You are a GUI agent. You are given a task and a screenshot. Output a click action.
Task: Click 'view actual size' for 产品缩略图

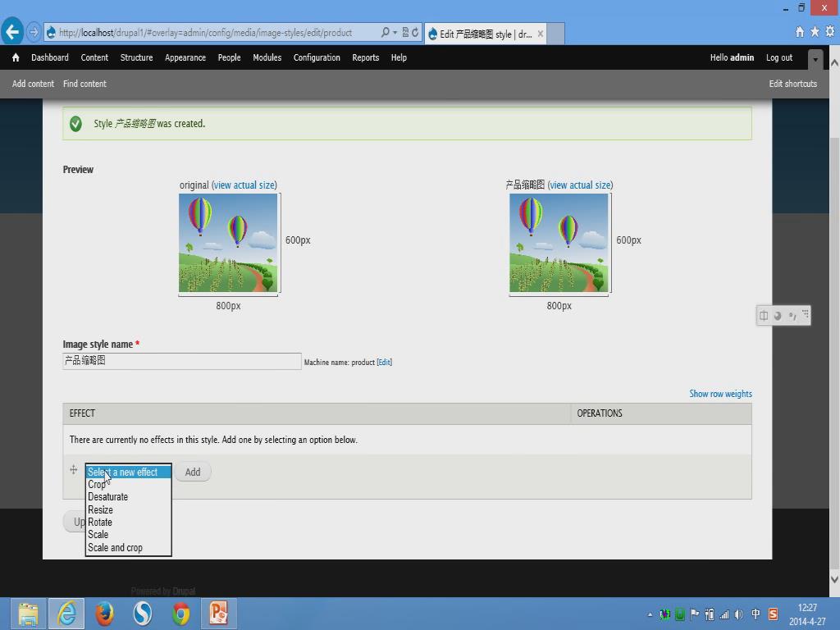pyautogui.click(x=580, y=185)
